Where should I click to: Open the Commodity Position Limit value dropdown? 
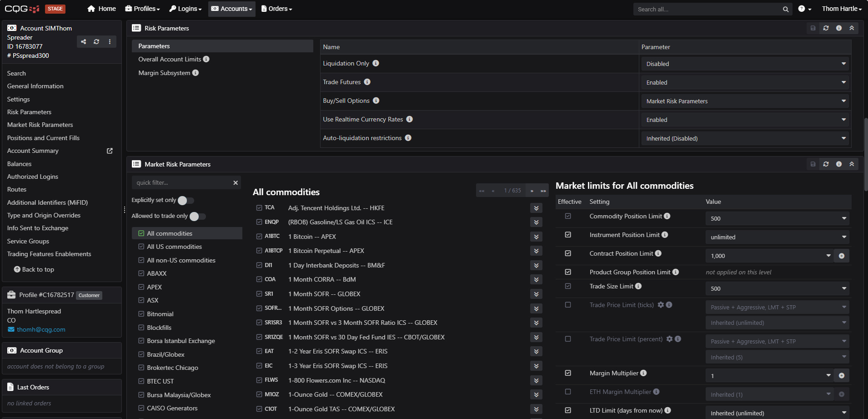777,218
